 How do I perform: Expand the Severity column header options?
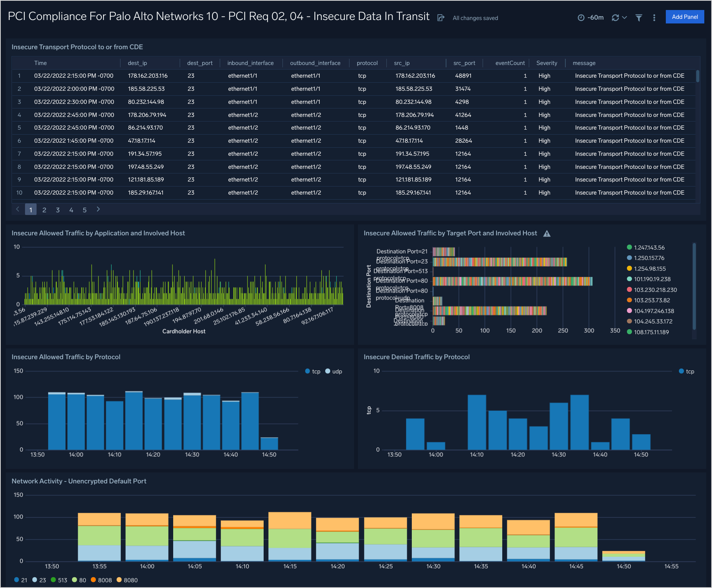(x=547, y=63)
